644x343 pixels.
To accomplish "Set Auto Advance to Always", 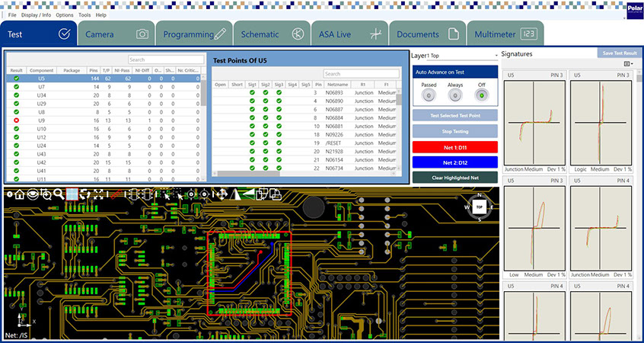I will coord(454,95).
